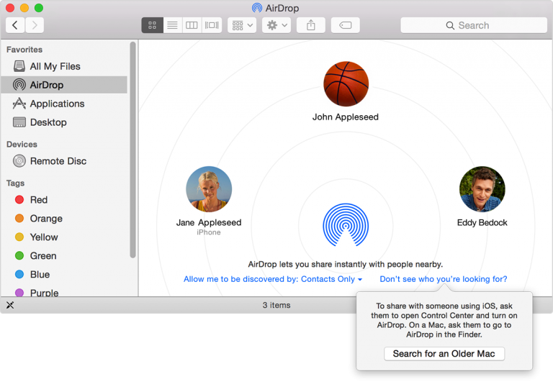
Task: Switch to icon view
Action: 152,25
